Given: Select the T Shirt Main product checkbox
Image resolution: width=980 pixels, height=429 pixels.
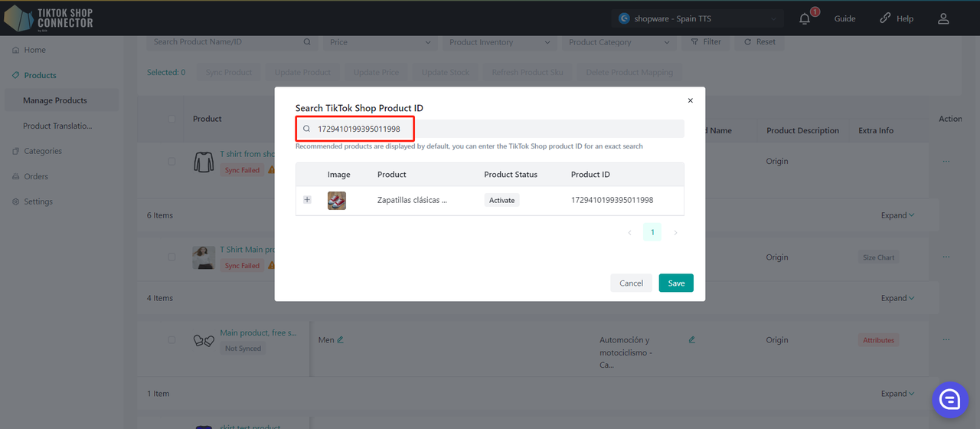Looking at the screenshot, I should [x=171, y=257].
